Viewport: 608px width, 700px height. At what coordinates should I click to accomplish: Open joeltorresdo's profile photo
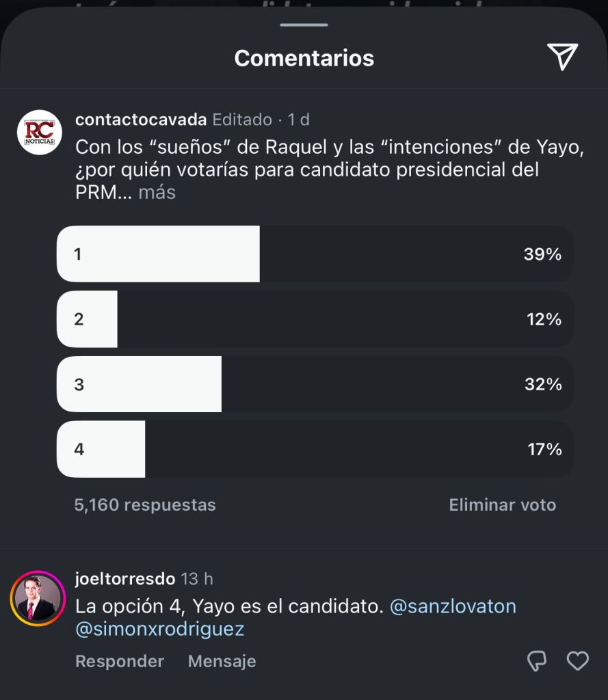click(38, 598)
